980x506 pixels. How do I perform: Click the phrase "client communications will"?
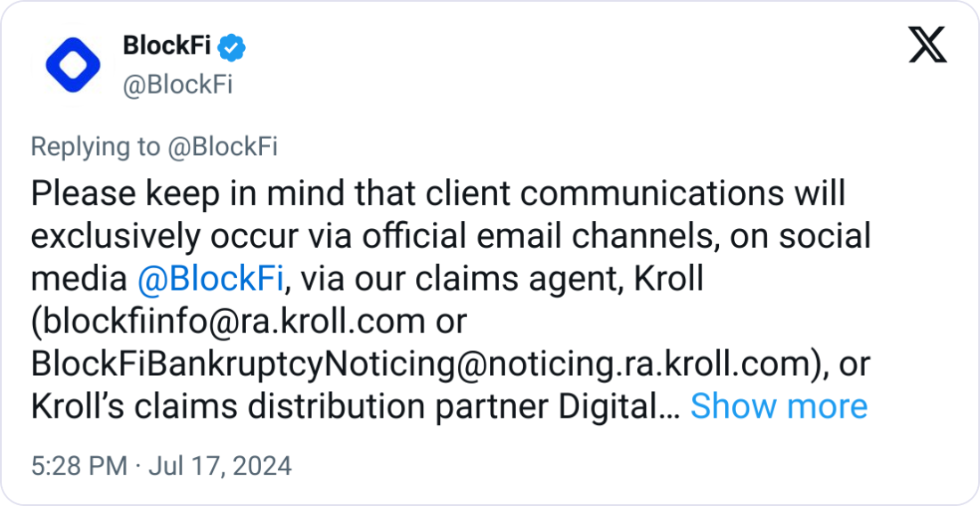click(x=635, y=194)
